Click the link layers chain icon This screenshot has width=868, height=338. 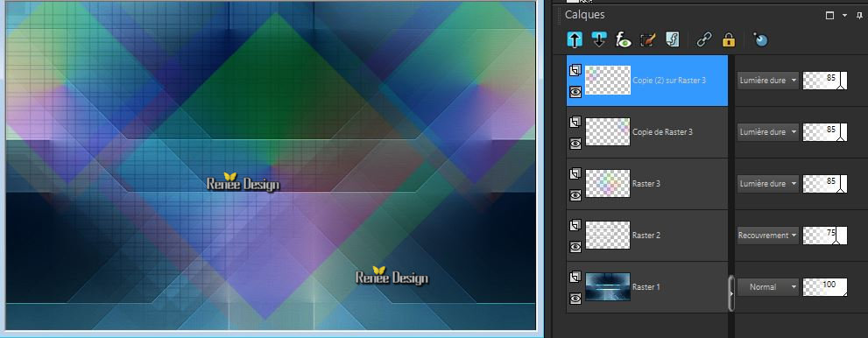point(704,39)
